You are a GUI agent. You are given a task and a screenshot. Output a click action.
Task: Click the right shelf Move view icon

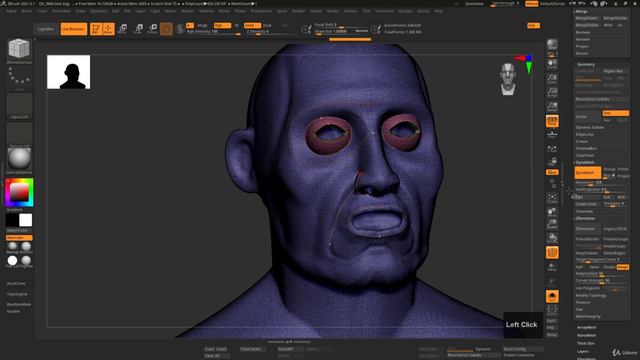(552, 212)
